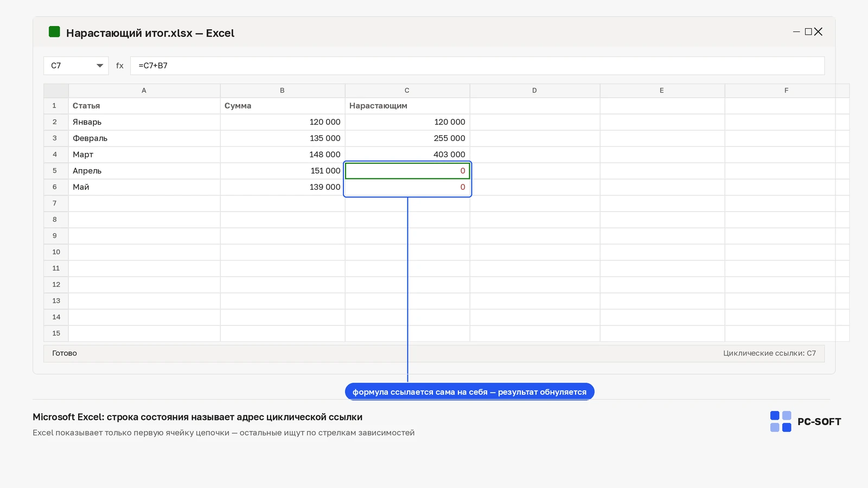
Task: Click the running total cell 255 000
Action: pyautogui.click(x=407, y=138)
